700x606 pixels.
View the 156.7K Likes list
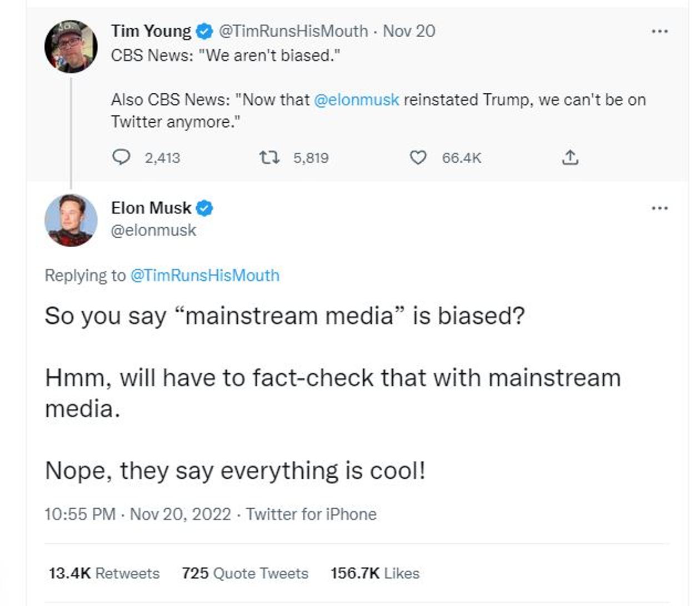tap(376, 573)
